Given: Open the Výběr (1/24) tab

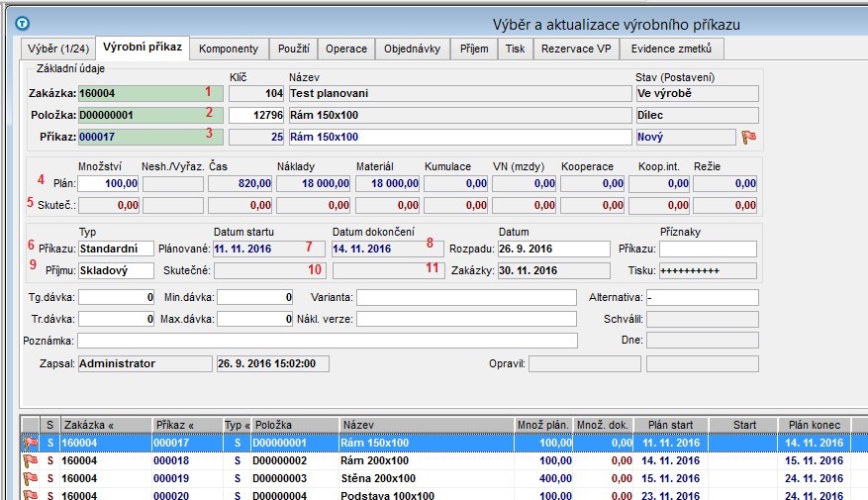Looking at the screenshot, I should coord(58,49).
